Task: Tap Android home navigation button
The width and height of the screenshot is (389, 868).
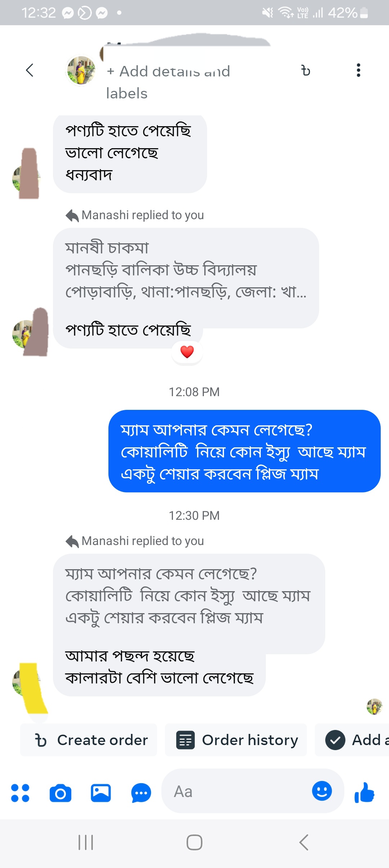Action: tap(194, 842)
